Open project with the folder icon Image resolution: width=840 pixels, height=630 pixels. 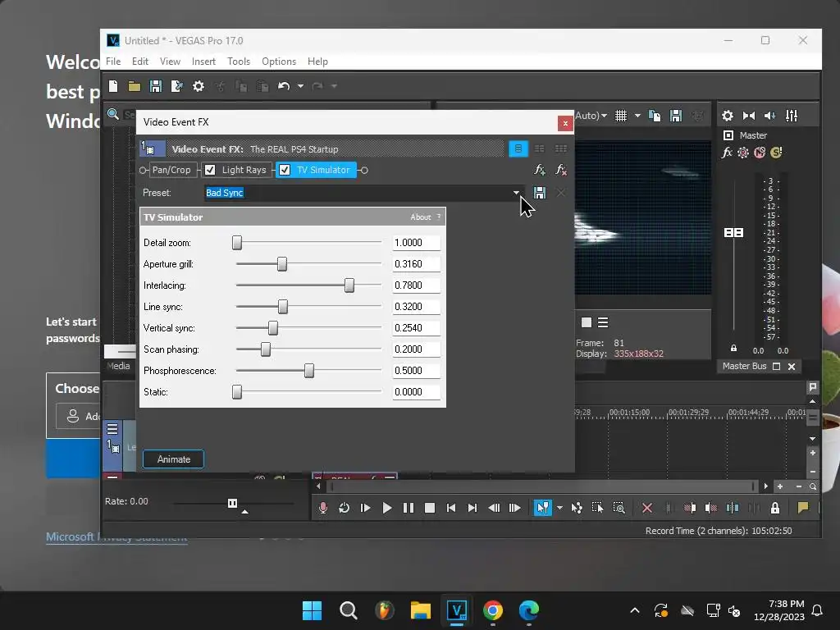(x=134, y=86)
